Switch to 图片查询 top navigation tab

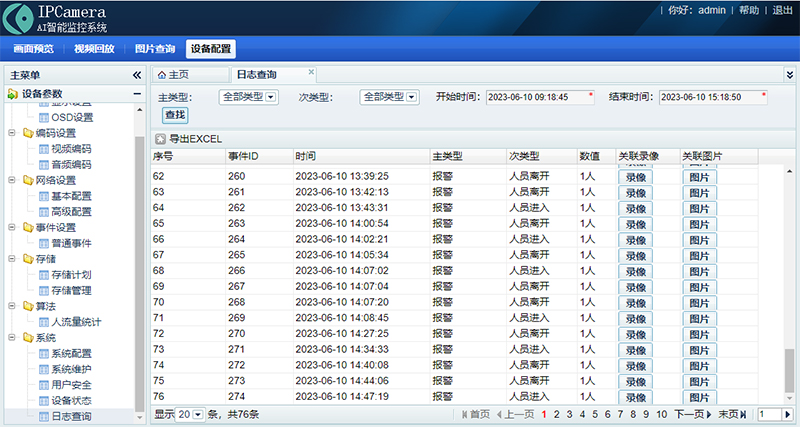coord(154,48)
